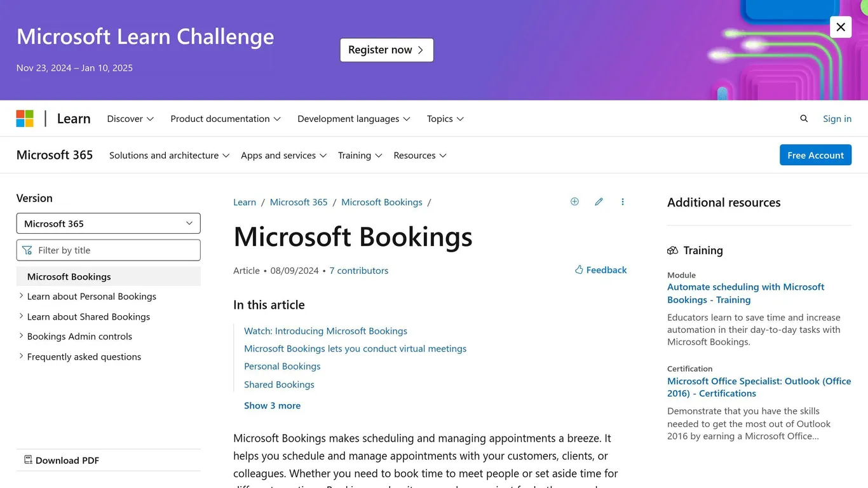Image resolution: width=868 pixels, height=488 pixels.
Task: Jump to the Personal Bookings section link
Action: [x=282, y=366]
